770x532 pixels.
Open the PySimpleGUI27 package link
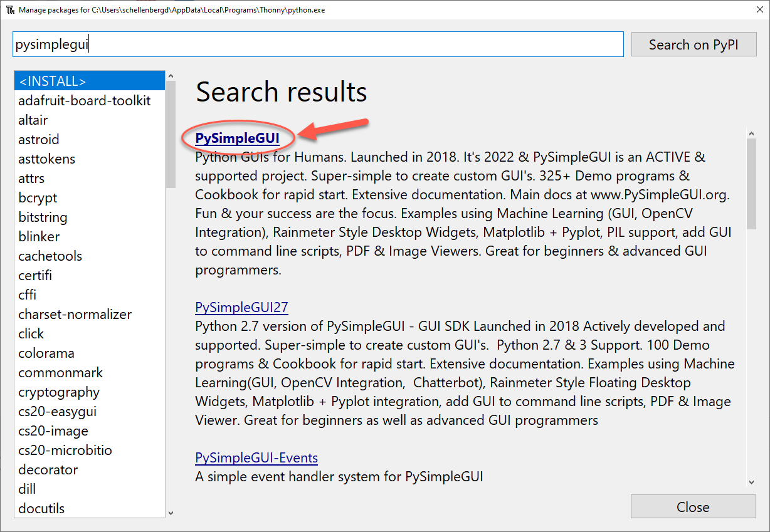pos(241,307)
